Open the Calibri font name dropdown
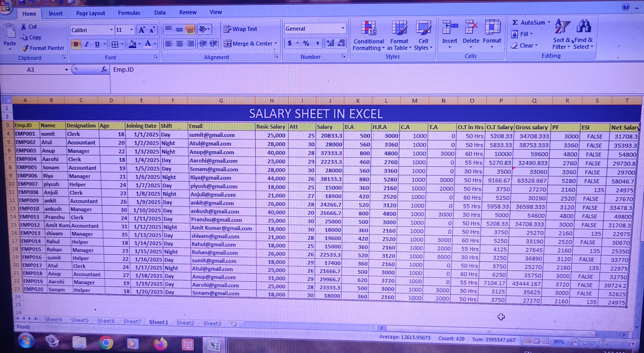 click(111, 30)
